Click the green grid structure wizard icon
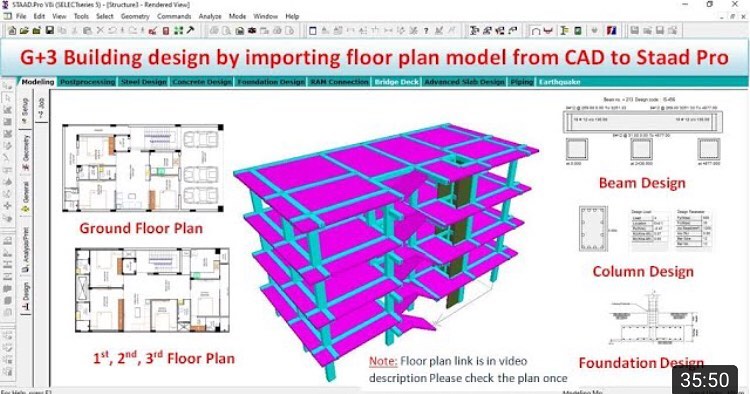Screen dimensions: 750x394 pos(178,31)
